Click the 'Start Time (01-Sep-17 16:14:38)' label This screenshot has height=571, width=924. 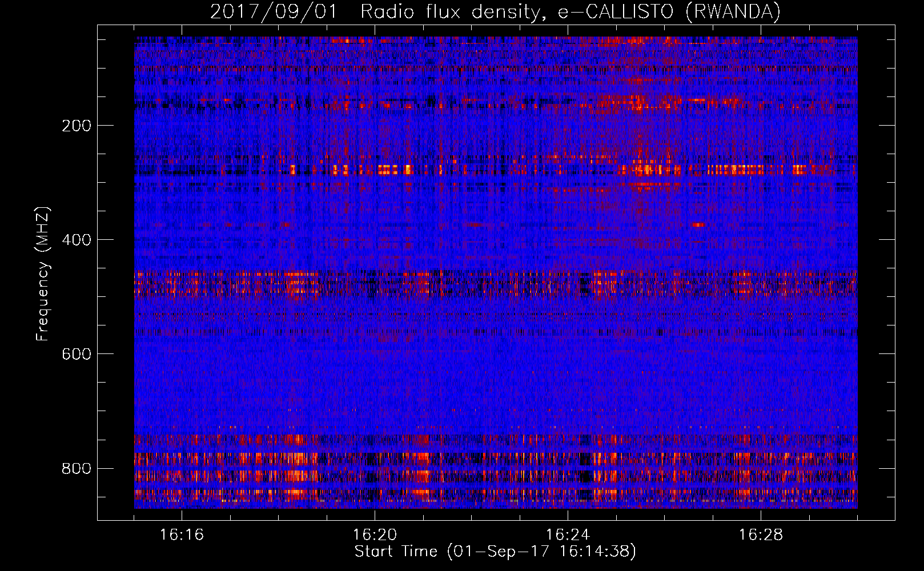495,552
